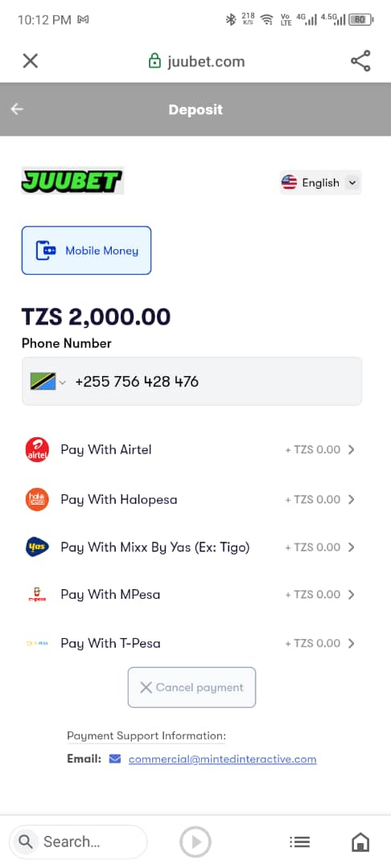The image size is (391, 868).
Task: Select the Mobile Money payment tab
Action: coord(86,250)
